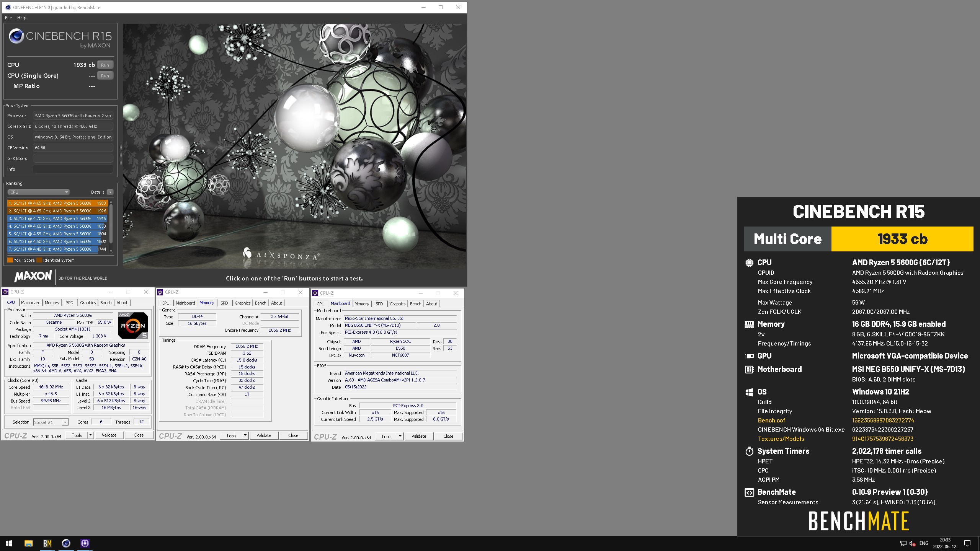The image size is (980, 551).
Task: Open the CPU-Z taskbar icon
Action: (85, 543)
